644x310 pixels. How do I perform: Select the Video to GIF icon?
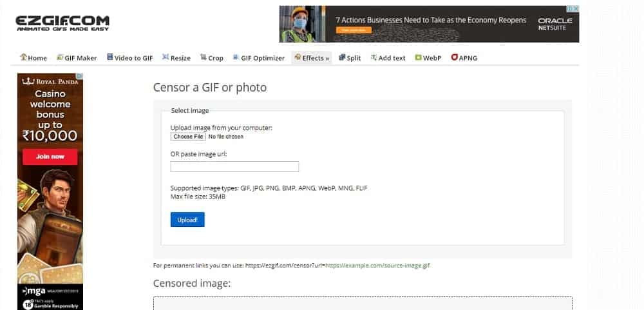[110, 57]
